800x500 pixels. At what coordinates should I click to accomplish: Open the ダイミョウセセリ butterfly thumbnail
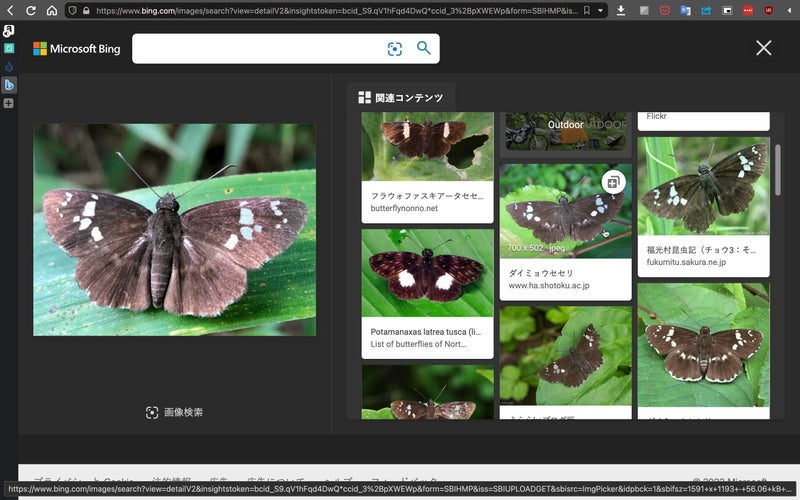click(565, 211)
